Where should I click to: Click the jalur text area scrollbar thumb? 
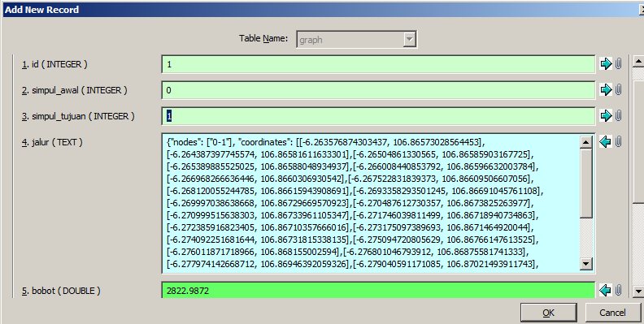click(x=586, y=184)
